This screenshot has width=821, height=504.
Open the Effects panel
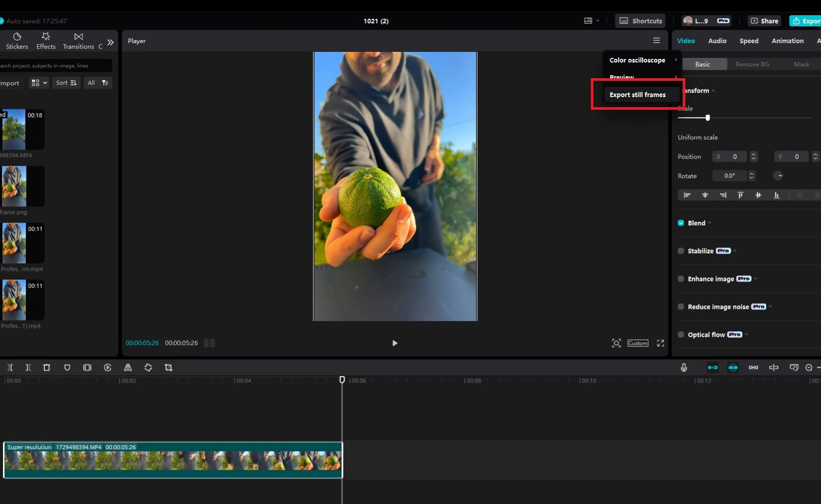[x=46, y=41]
